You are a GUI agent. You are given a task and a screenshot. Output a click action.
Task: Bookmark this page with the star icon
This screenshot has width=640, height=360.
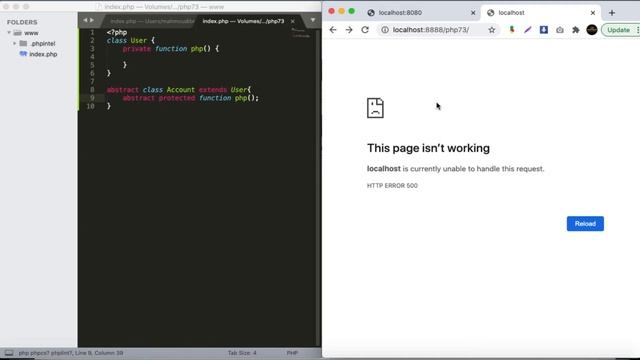click(491, 30)
